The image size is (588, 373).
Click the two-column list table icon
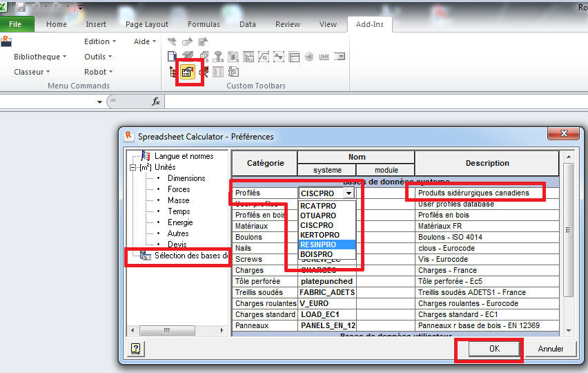tap(218, 72)
